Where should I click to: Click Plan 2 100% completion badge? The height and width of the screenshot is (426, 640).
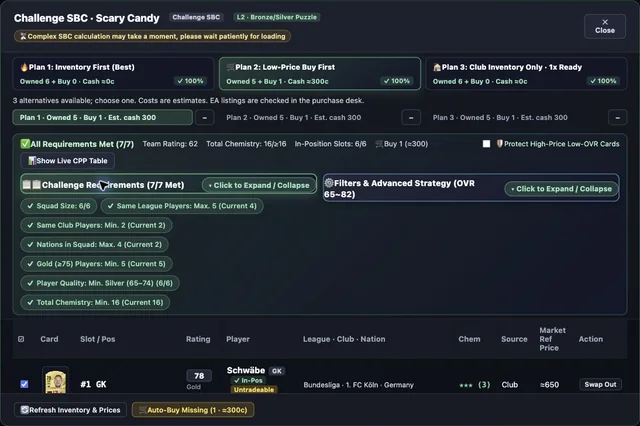coord(396,81)
